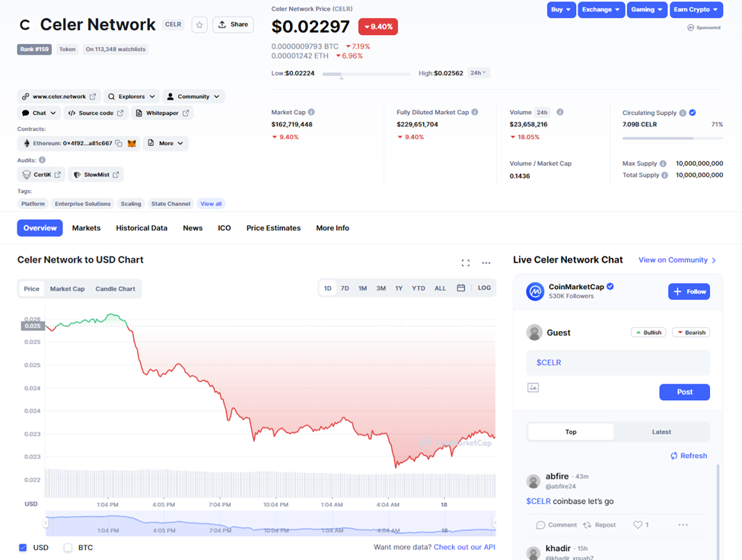Open the chart options three-dot menu

pos(486,263)
